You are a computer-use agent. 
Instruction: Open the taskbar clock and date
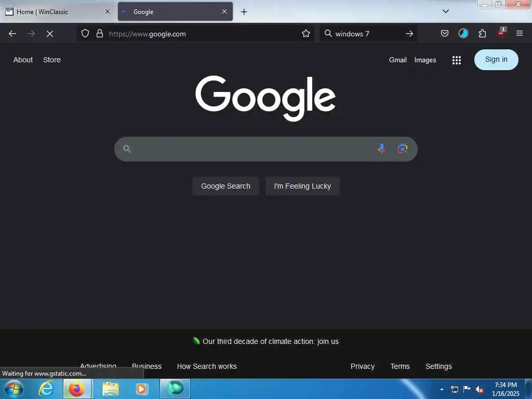pyautogui.click(x=506, y=389)
